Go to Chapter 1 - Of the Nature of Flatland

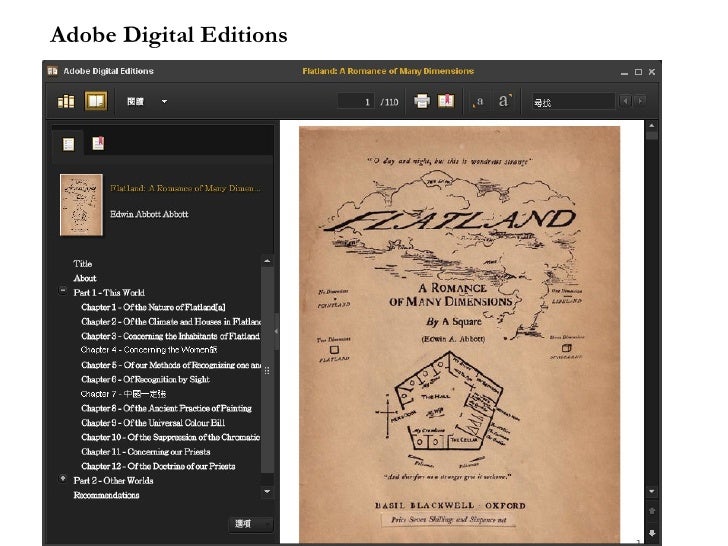[153, 307]
